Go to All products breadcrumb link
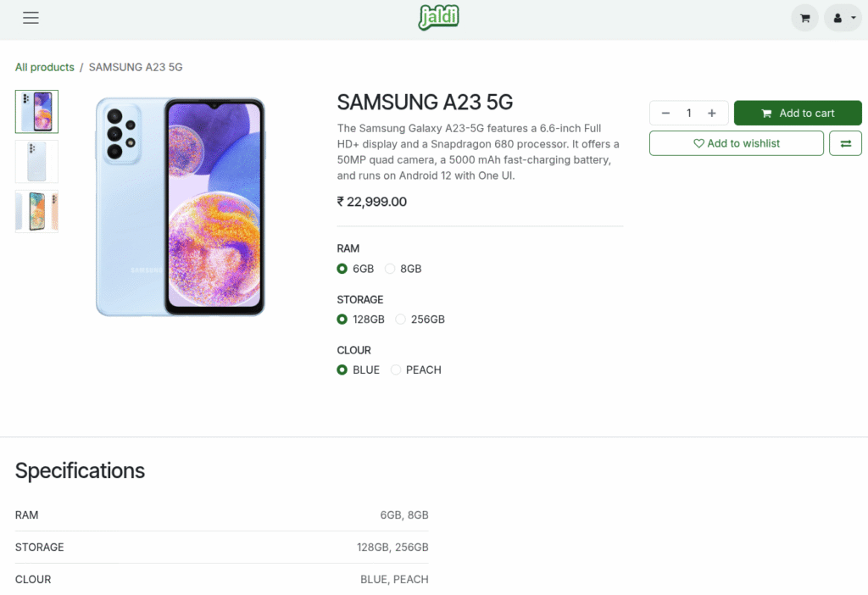This screenshot has width=868, height=595. point(44,67)
